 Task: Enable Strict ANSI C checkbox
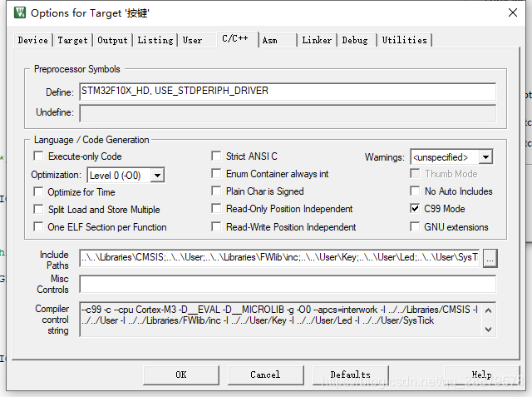tap(216, 156)
